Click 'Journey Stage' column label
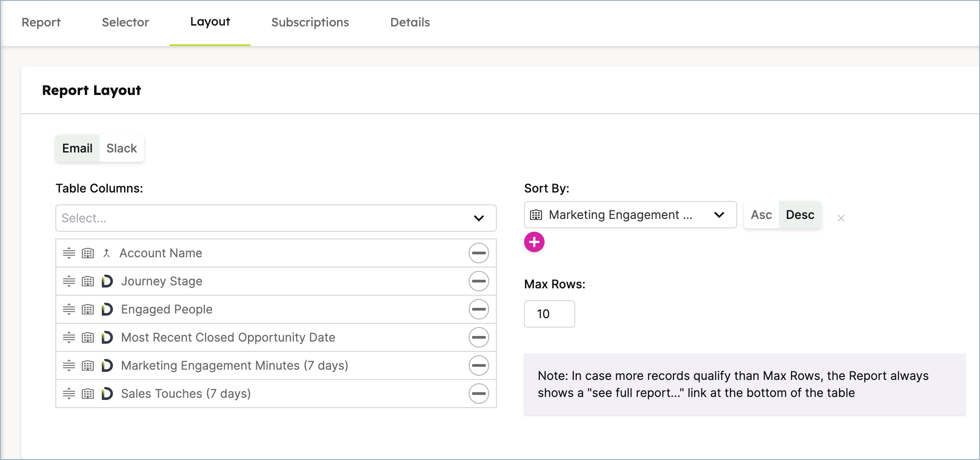980x460 pixels. (161, 281)
